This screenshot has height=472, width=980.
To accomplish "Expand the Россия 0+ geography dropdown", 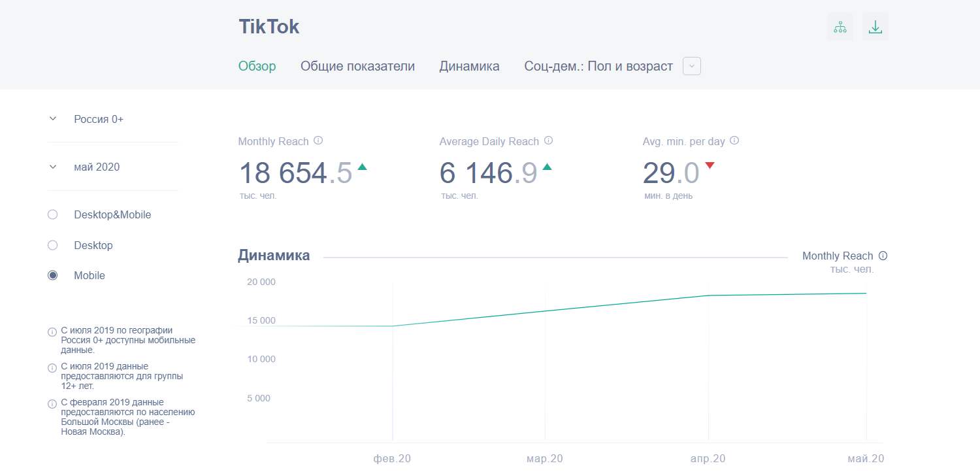I will 53,119.
